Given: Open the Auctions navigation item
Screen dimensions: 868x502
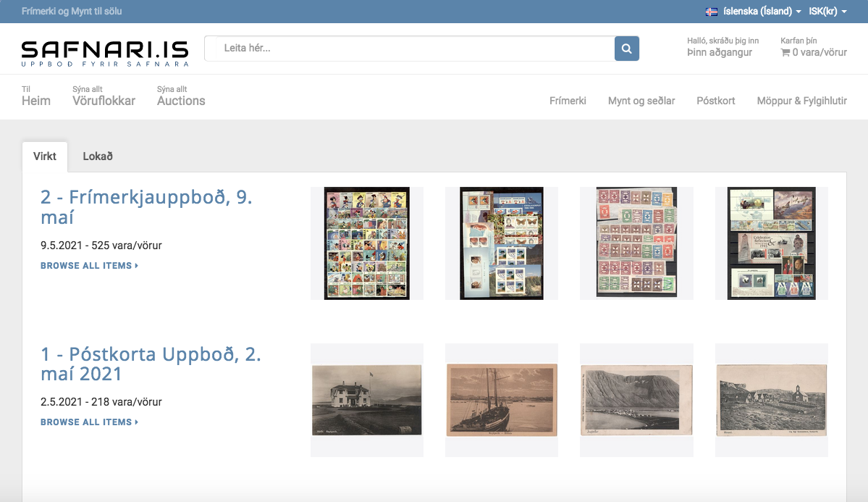Looking at the screenshot, I should (x=181, y=101).
